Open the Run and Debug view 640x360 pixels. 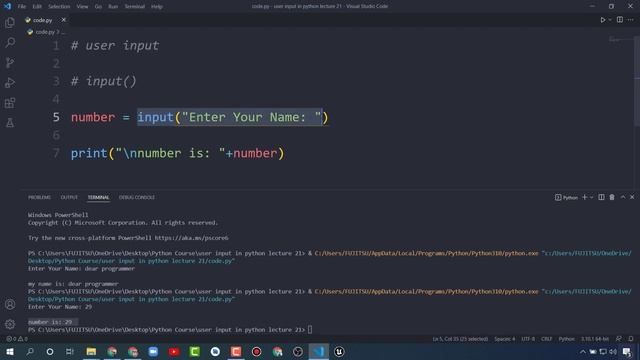10,82
